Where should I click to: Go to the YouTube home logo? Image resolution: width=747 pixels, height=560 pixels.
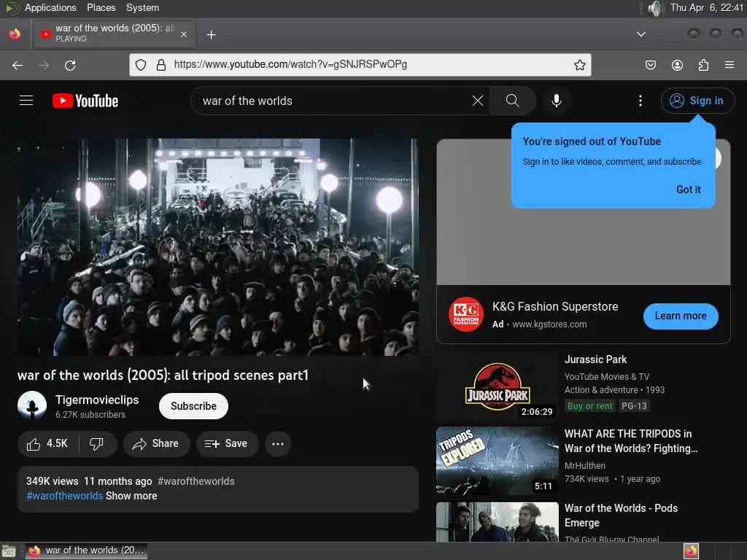tap(85, 101)
